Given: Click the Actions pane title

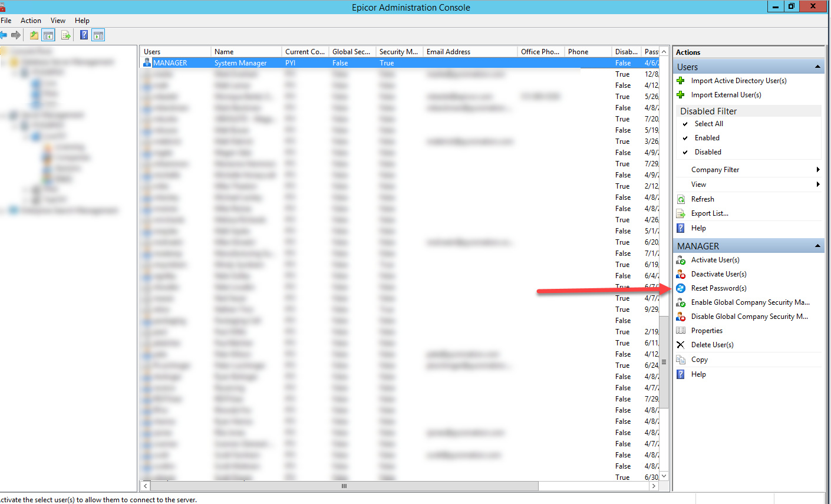Looking at the screenshot, I should [x=688, y=52].
